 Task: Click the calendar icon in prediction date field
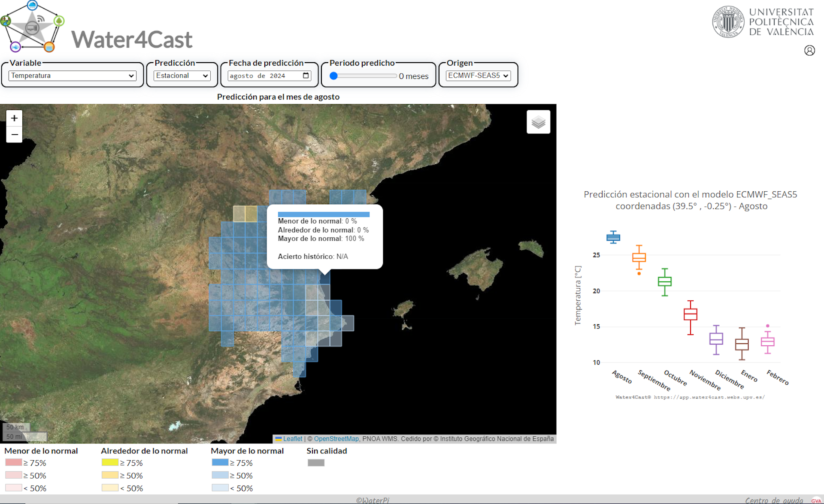306,76
